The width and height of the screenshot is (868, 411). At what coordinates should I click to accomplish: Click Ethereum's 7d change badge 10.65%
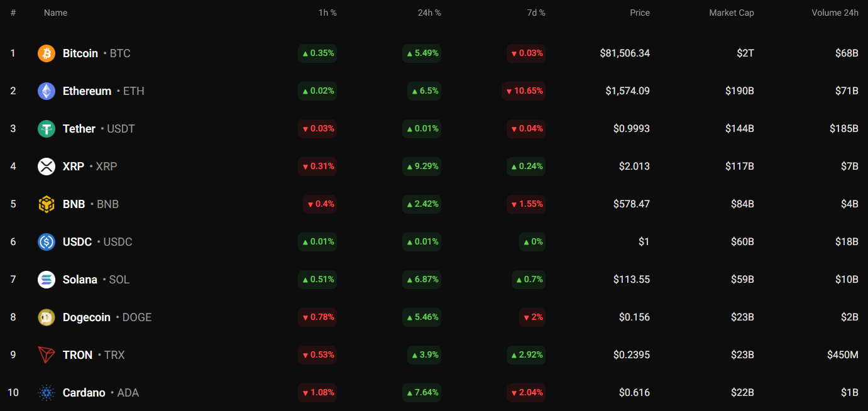524,91
